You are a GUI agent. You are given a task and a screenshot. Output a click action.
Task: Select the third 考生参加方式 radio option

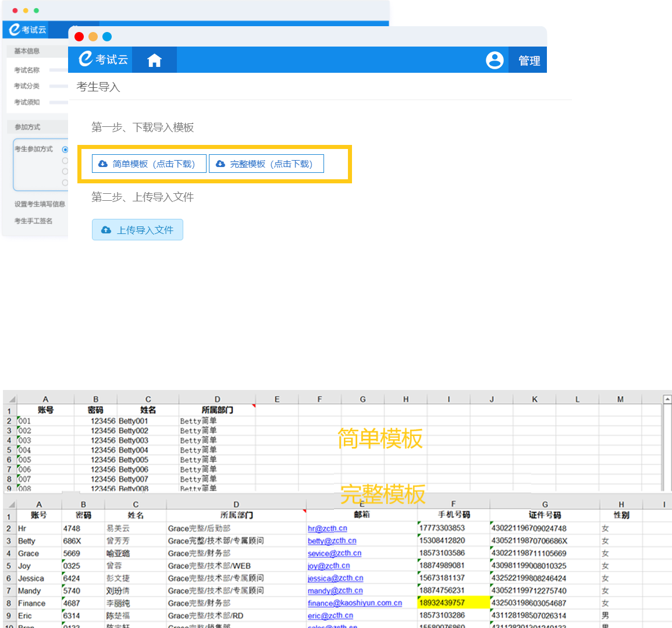coord(65,172)
